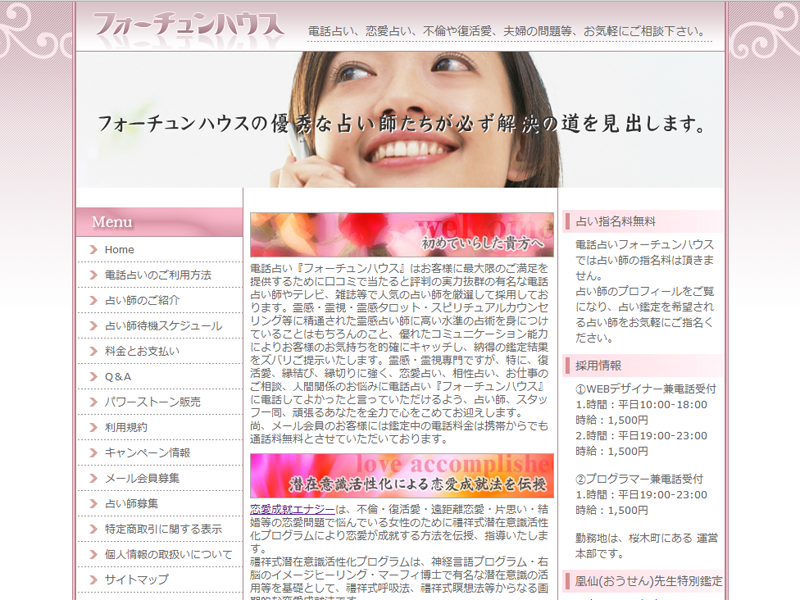Open サイトマップ from the menu
Image resolution: width=800 pixels, height=600 pixels.
coord(137,580)
